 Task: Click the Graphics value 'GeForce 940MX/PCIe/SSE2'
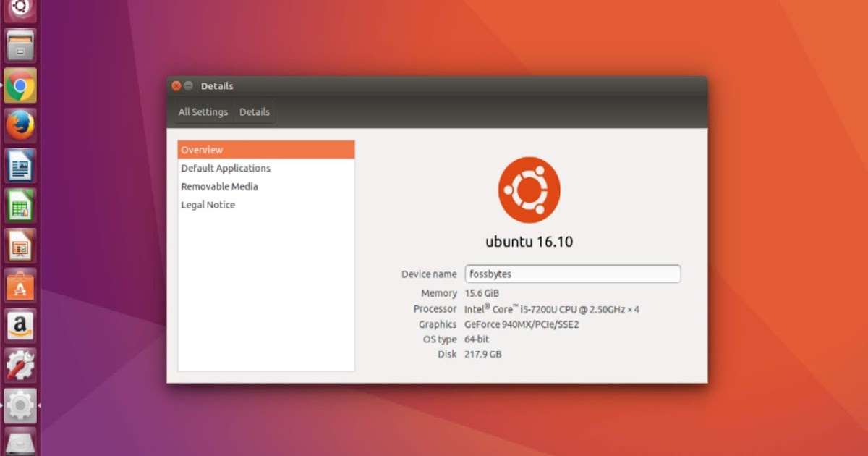[x=522, y=324]
